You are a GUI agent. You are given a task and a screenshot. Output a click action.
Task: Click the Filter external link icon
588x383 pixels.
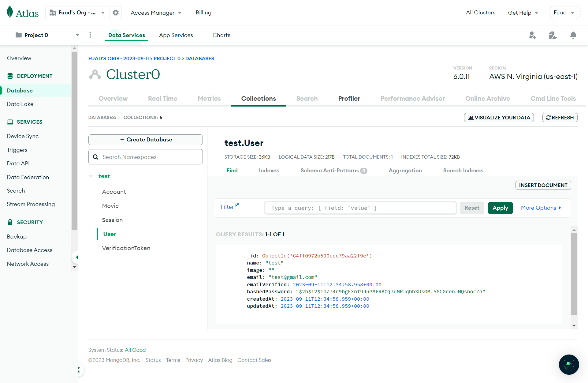point(237,205)
